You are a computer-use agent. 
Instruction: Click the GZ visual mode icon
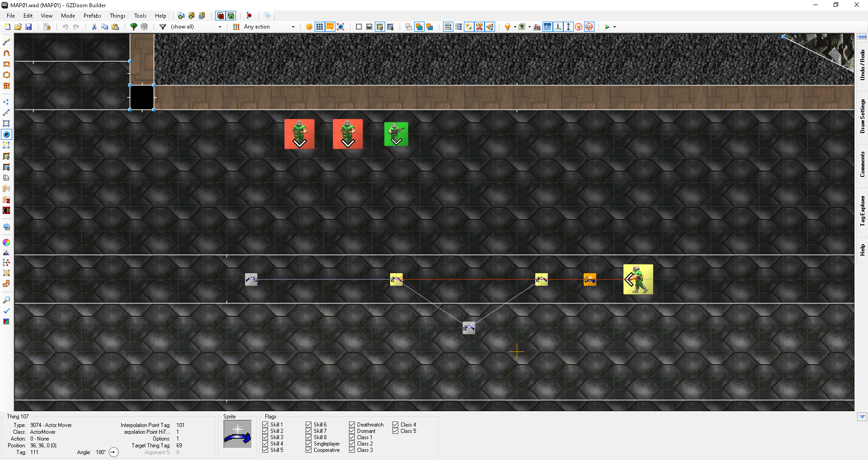tap(6, 227)
